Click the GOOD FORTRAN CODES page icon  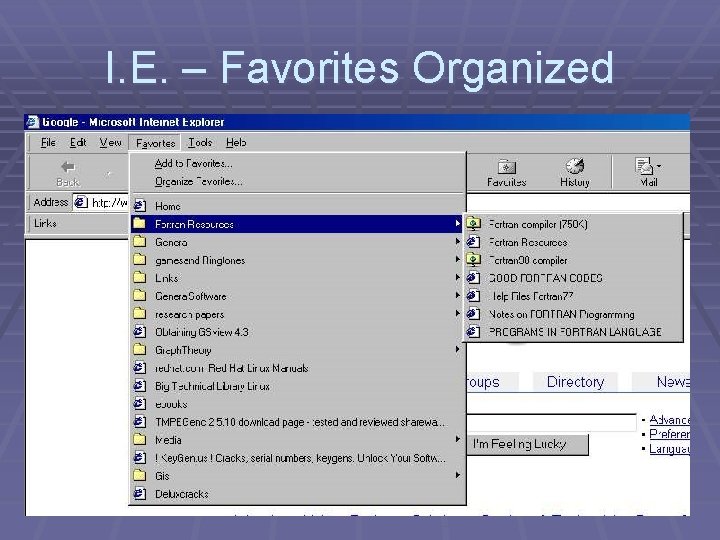pyautogui.click(x=473, y=278)
